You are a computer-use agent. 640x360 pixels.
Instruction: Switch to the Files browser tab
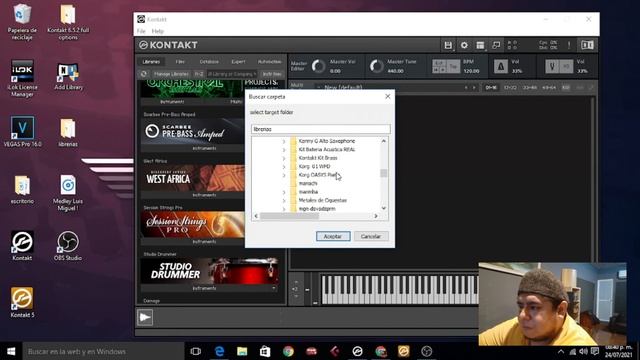(x=180, y=62)
